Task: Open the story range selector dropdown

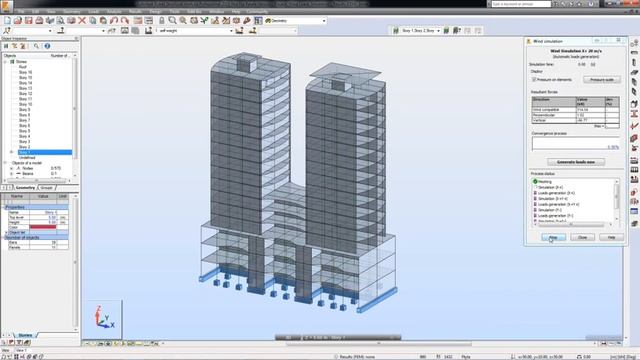Action: pos(438,31)
